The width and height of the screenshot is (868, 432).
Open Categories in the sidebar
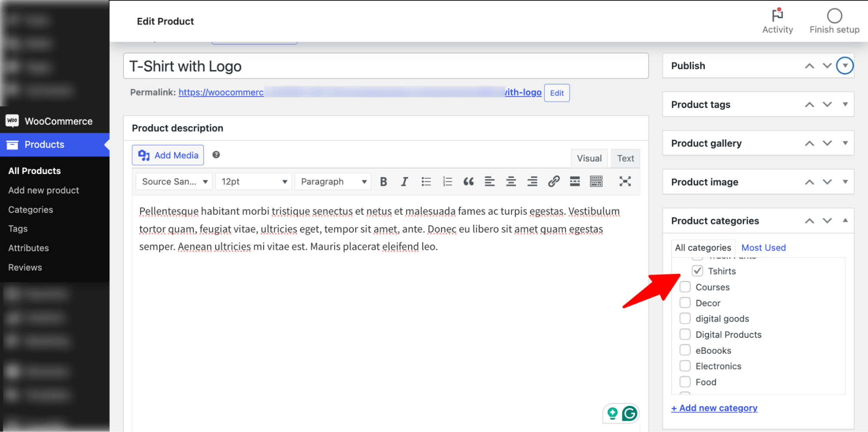pyautogui.click(x=30, y=210)
